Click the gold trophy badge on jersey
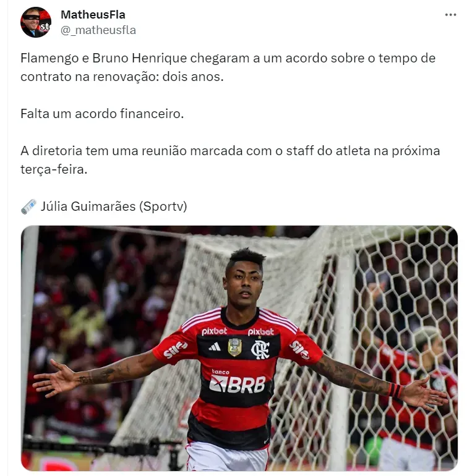 (235, 347)
